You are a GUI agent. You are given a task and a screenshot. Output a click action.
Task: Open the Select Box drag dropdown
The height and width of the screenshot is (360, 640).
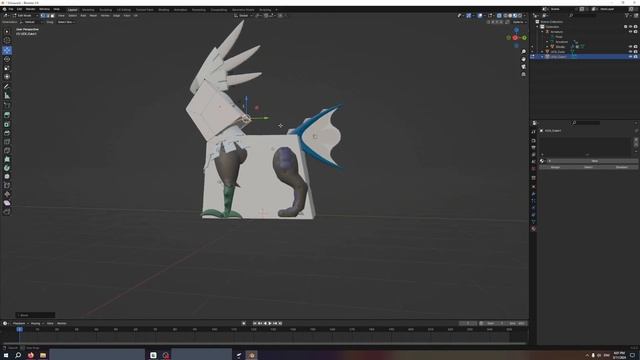point(66,22)
